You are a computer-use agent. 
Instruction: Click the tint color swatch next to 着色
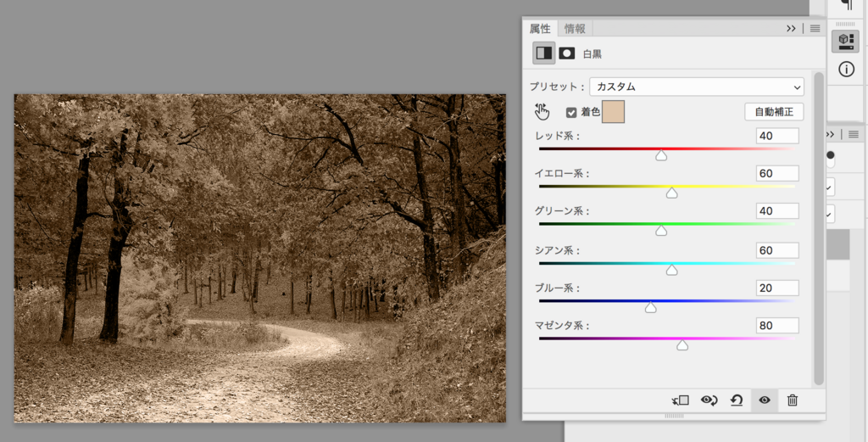click(x=613, y=112)
